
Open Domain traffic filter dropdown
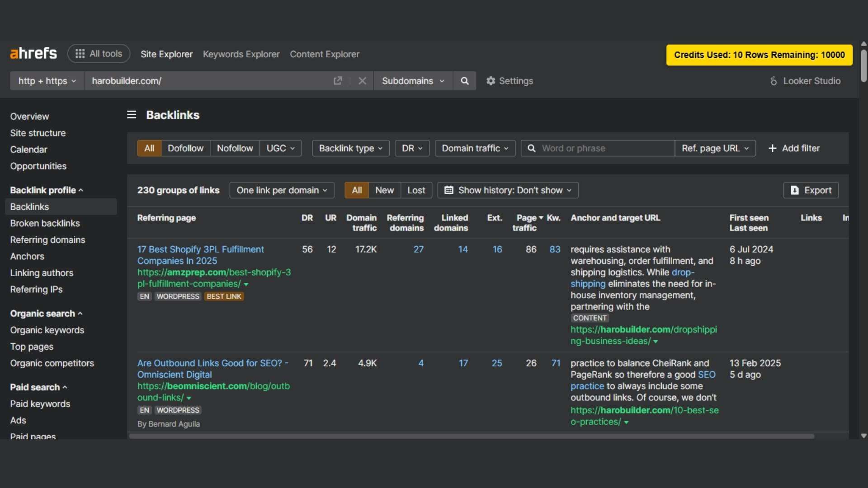tap(475, 148)
